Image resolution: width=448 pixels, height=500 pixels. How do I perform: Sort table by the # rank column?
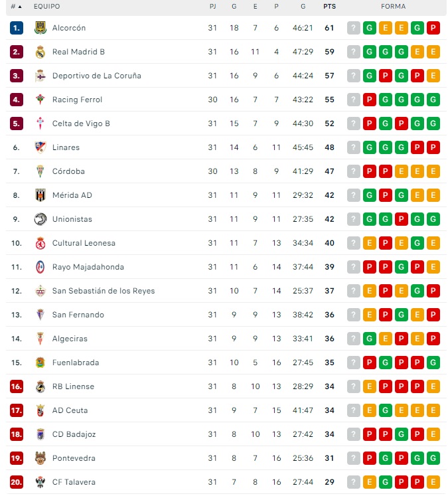16,7
